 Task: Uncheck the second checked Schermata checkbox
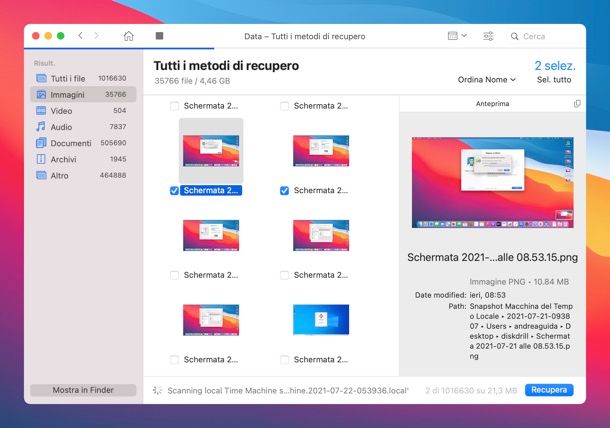[x=284, y=190]
